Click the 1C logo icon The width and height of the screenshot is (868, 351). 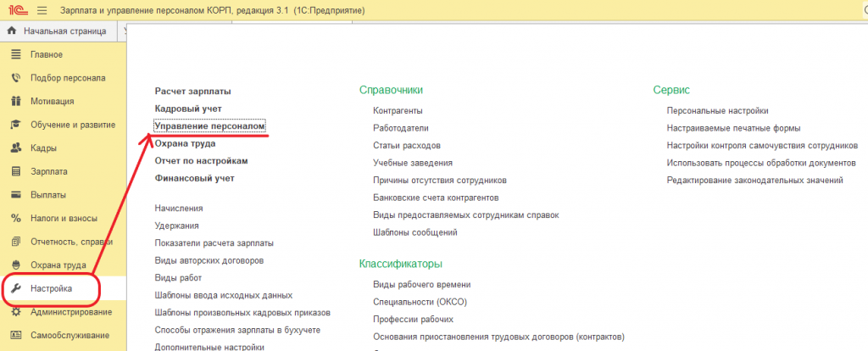19,10
